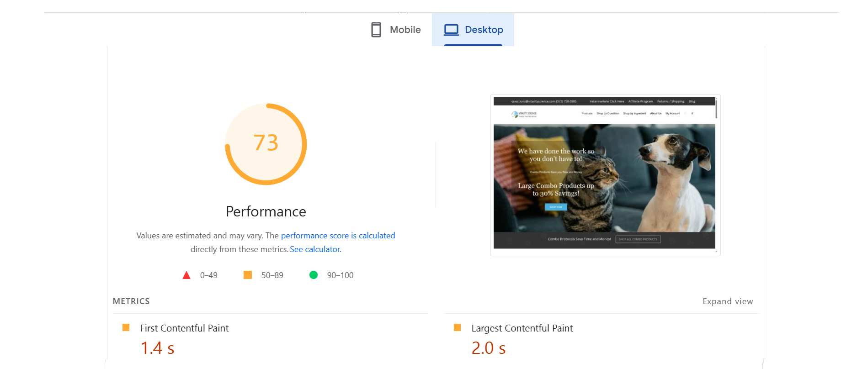This screenshot has height=379, width=868.
Task: Switch to the Mobile tab label
Action: (405, 30)
